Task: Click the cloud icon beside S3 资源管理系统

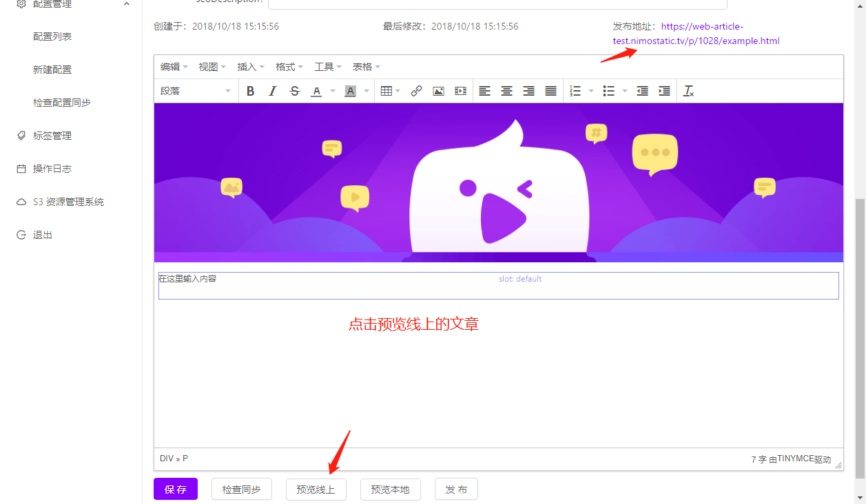Action: coord(21,202)
